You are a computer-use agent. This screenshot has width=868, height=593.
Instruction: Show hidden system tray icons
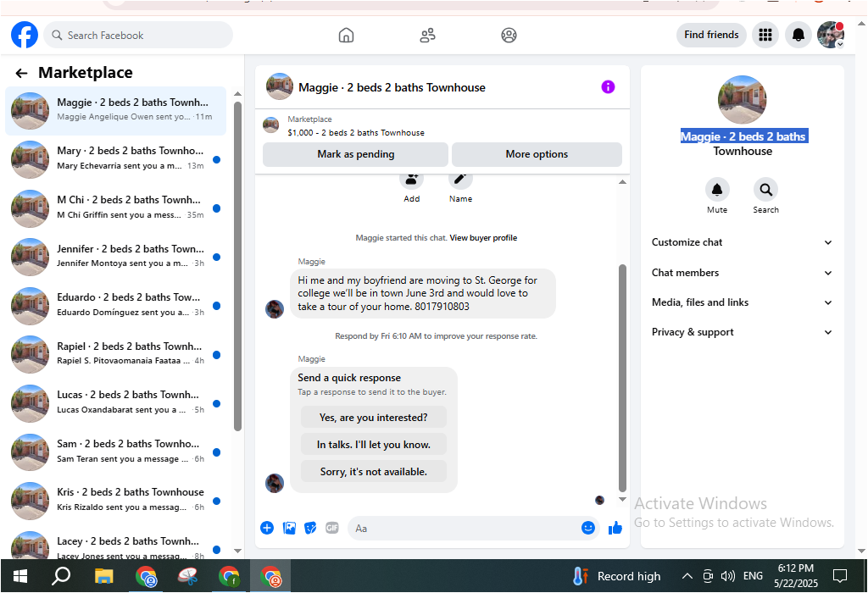tap(687, 576)
